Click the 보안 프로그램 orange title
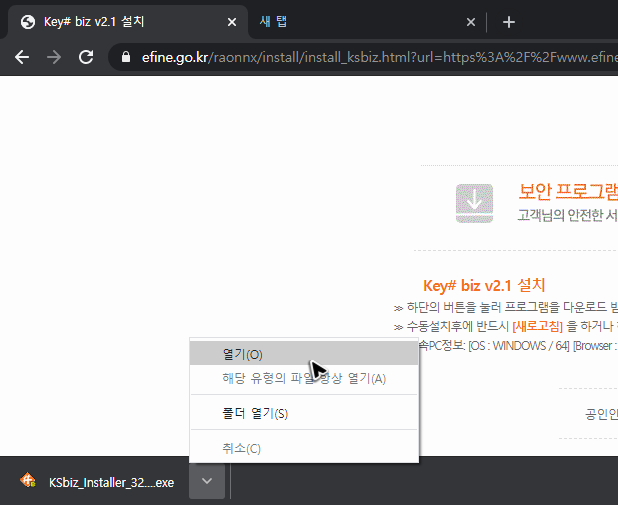The image size is (618, 505). click(x=568, y=191)
